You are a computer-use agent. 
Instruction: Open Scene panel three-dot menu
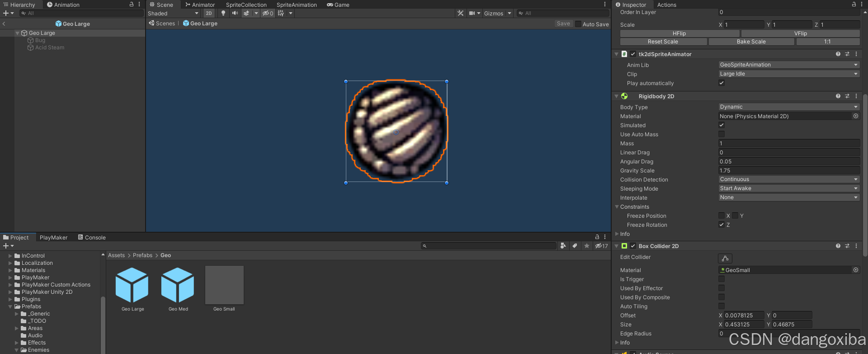[x=605, y=4]
